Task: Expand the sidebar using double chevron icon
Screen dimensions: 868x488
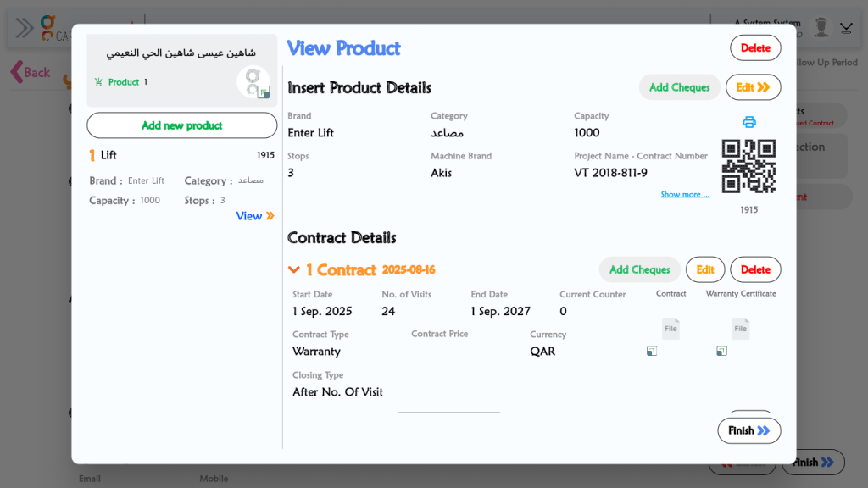Action: [25, 28]
